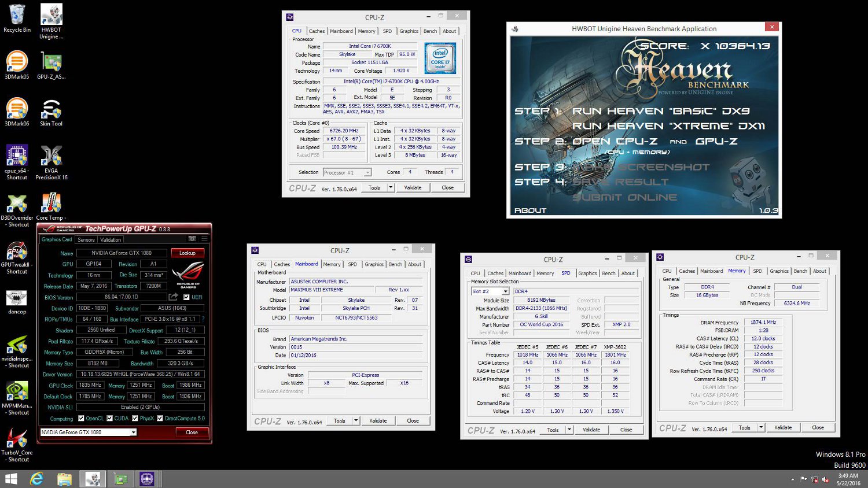The height and width of the screenshot is (488, 868).
Task: Switch to HWBOT Heaven taskbar button
Action: pos(93,479)
